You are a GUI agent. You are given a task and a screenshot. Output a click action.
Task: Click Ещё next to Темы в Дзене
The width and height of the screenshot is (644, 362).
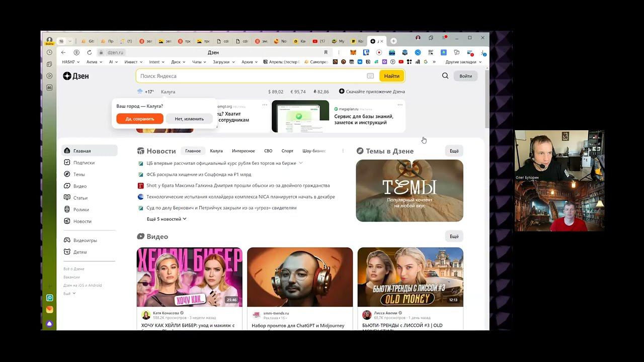pos(454,151)
